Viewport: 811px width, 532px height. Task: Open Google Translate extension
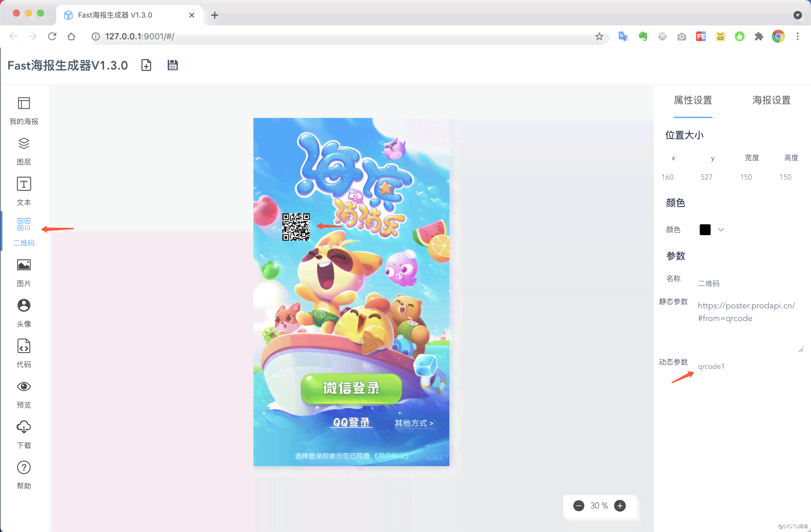(623, 36)
